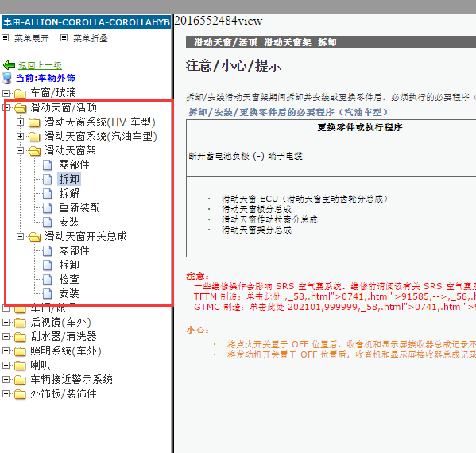The image size is (476, 453).
Task: Click the folder icon for 滑动天窗系统(HV 车型)
Action: 34,122
